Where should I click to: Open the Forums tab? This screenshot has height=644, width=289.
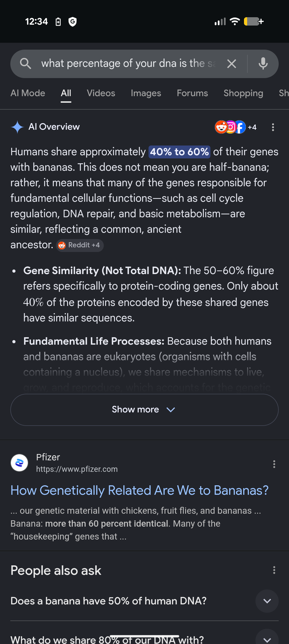point(192,93)
